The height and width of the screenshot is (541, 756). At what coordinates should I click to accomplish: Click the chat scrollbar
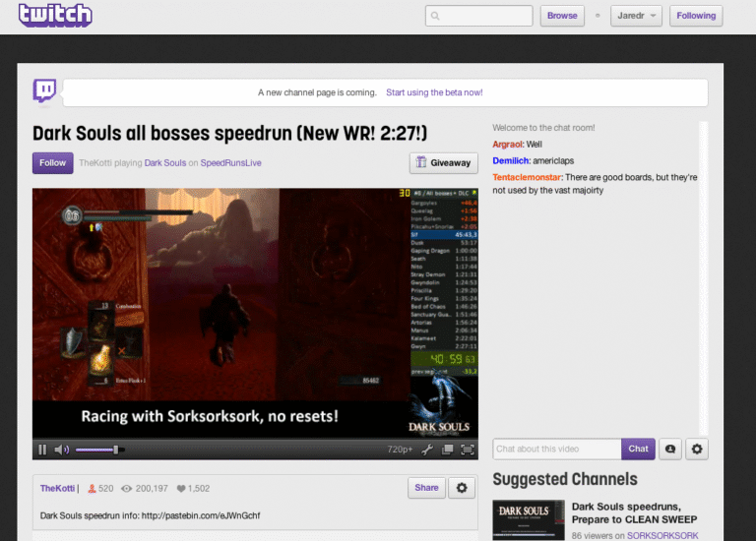(704, 278)
